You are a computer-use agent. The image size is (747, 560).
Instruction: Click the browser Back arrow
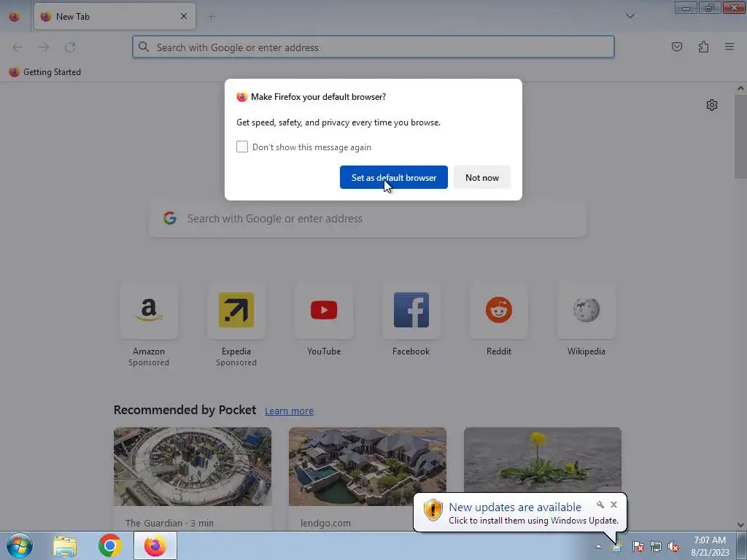pyautogui.click(x=18, y=47)
